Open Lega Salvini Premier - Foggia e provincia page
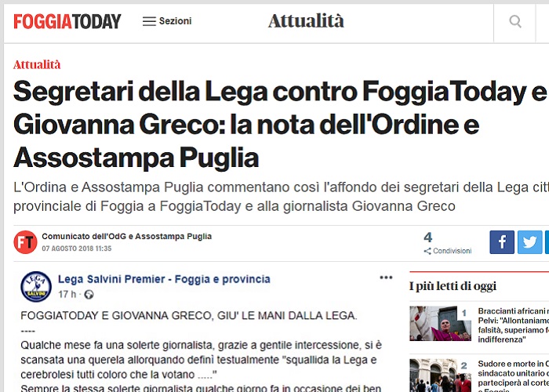 coord(164,279)
